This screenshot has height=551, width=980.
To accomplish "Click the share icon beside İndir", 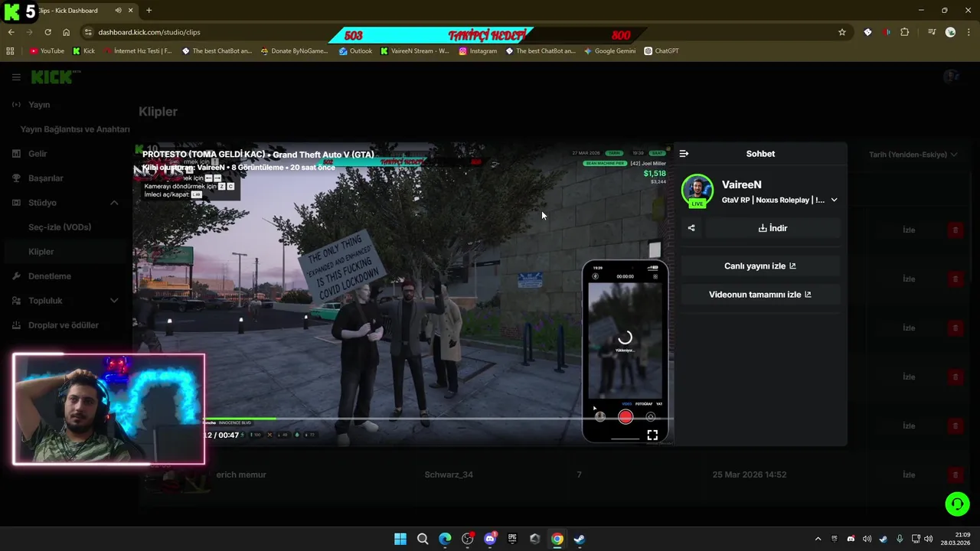I will point(691,228).
